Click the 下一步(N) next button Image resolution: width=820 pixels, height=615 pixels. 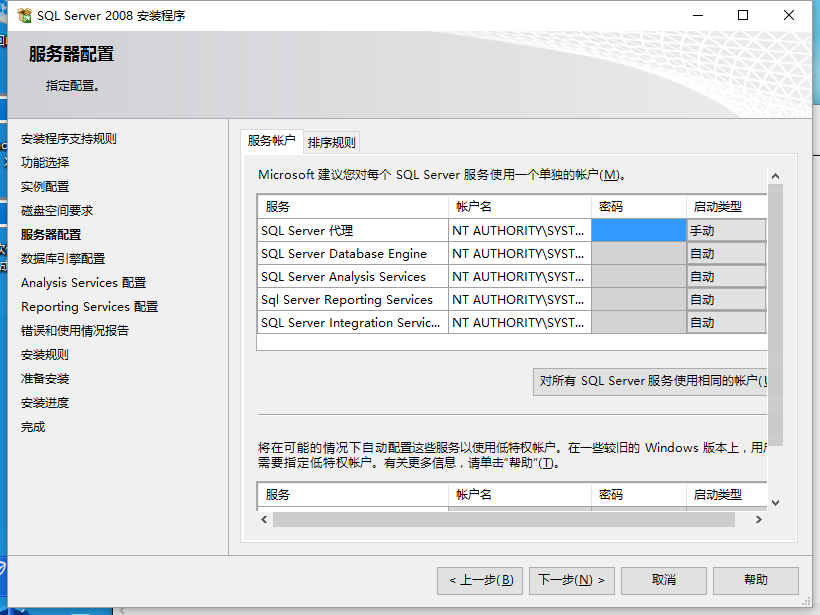coord(572,580)
